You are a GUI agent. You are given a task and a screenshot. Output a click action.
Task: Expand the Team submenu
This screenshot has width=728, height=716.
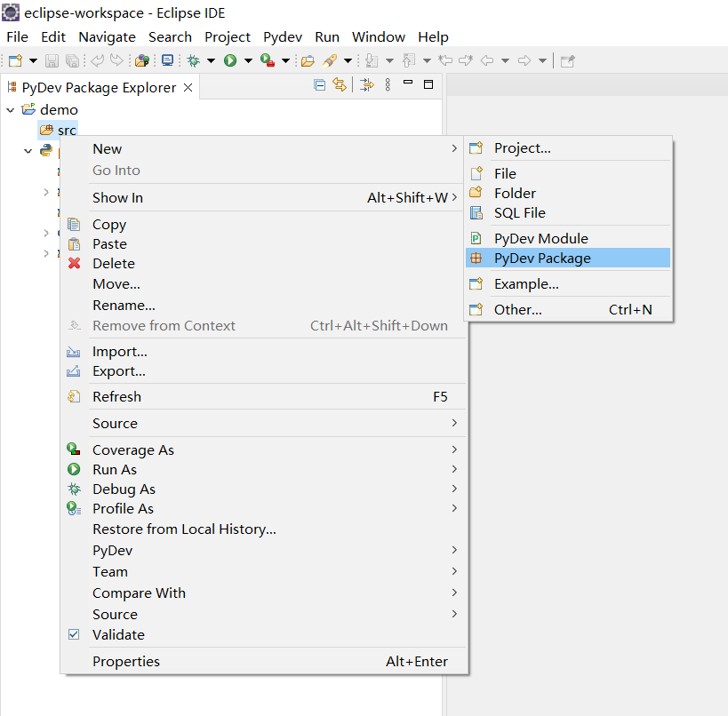click(x=264, y=572)
